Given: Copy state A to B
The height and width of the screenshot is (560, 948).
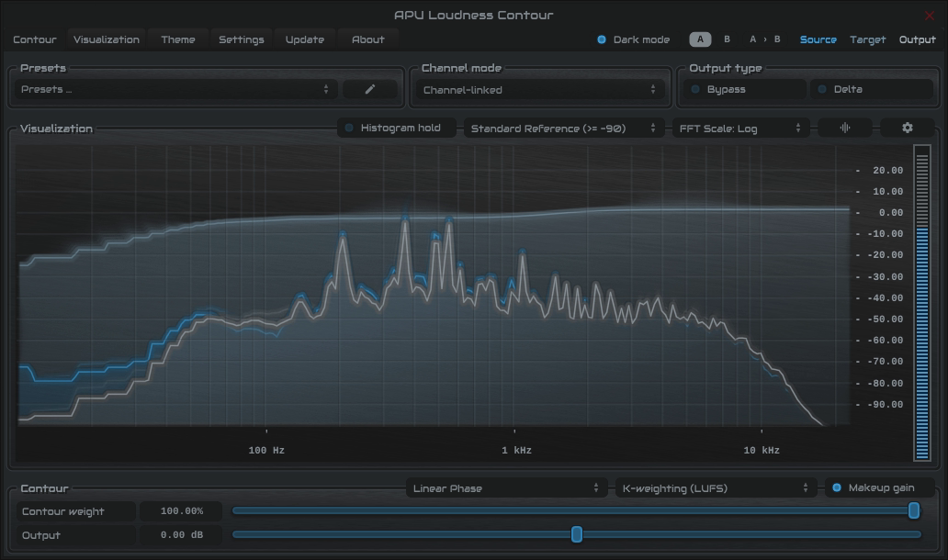Looking at the screenshot, I should pyautogui.click(x=765, y=39).
